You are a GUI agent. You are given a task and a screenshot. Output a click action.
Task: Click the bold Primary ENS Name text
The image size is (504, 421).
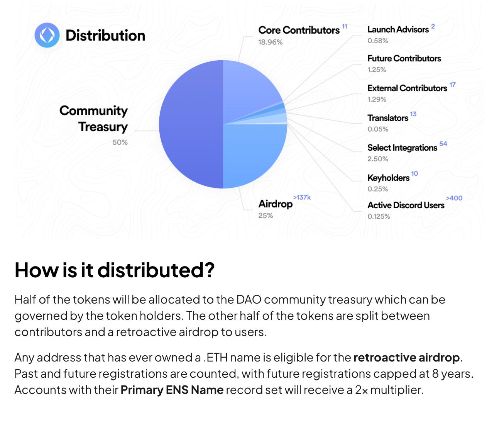click(172, 390)
